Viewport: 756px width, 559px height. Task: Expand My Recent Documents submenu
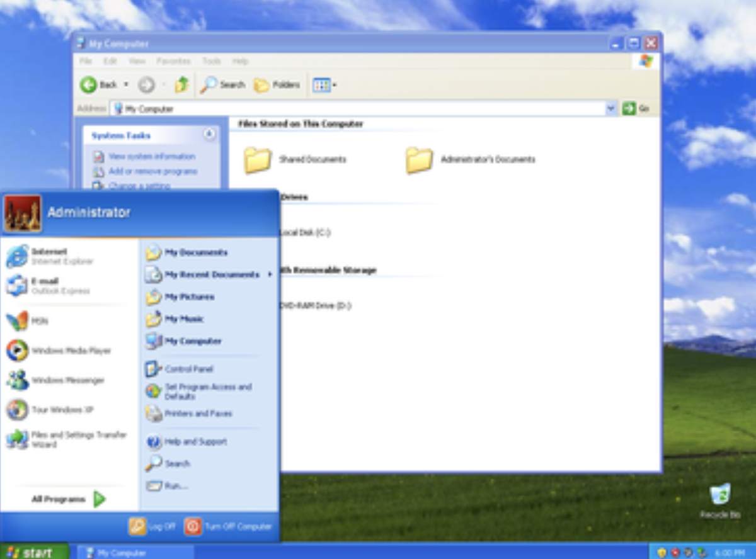(x=209, y=274)
